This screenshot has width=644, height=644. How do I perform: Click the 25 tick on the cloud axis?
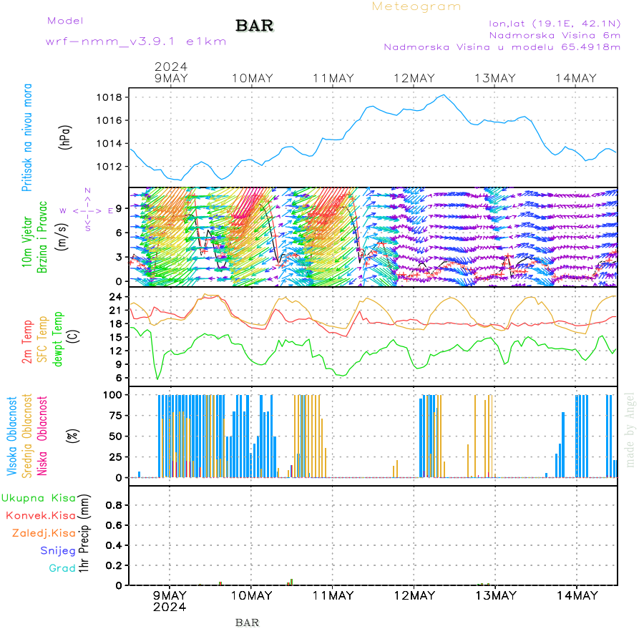pos(115,457)
